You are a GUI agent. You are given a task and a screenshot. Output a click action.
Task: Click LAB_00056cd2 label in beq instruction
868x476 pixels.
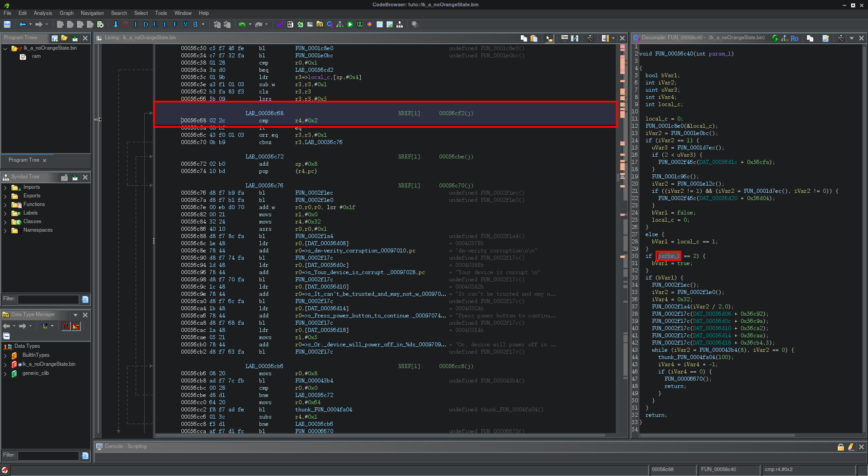pyautogui.click(x=314, y=70)
